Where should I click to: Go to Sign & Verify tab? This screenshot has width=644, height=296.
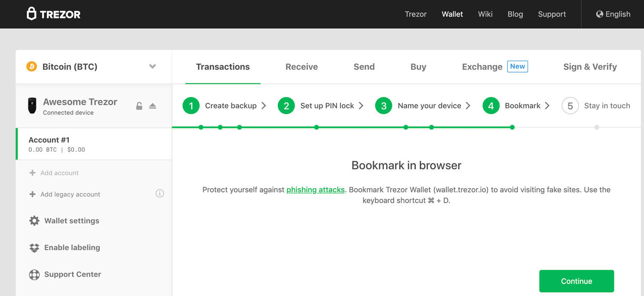point(590,67)
